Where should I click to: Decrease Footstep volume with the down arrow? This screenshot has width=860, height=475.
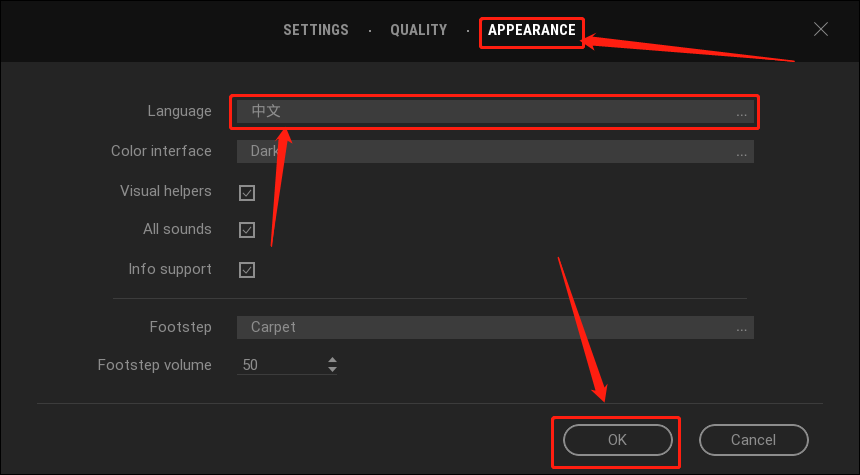[332, 370]
